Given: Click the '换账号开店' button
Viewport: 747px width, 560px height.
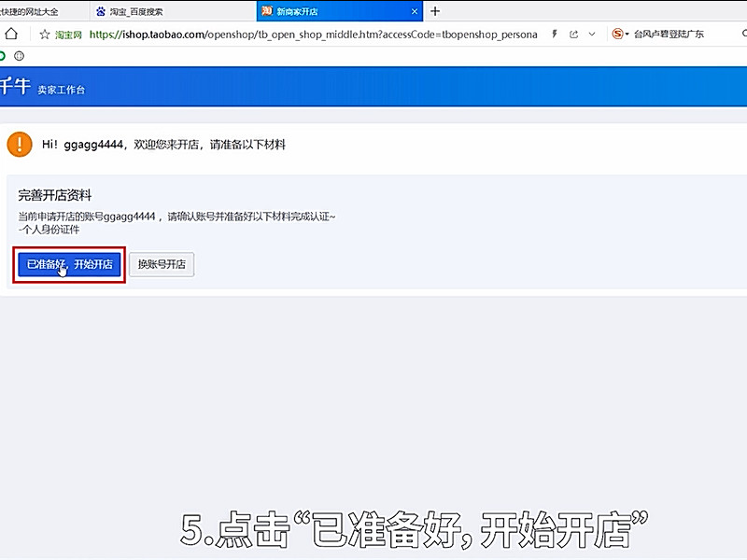Looking at the screenshot, I should pyautogui.click(x=162, y=264).
